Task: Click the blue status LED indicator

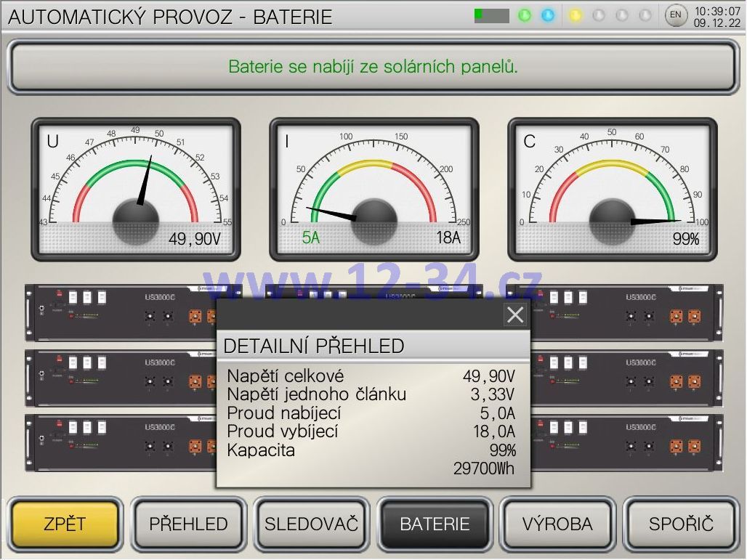Action: tap(548, 15)
